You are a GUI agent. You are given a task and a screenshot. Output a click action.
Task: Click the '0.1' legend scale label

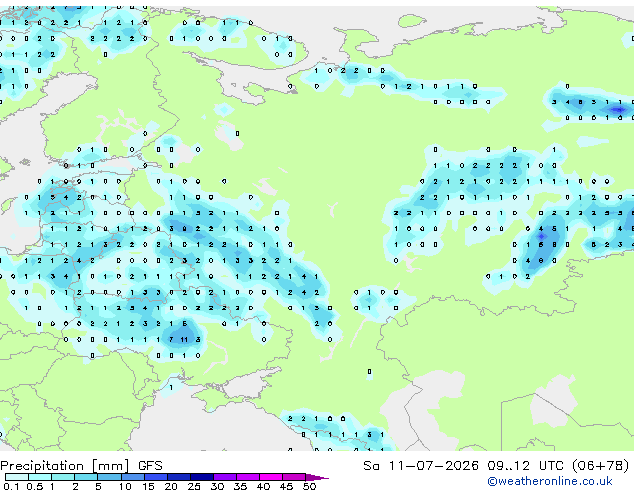point(12,486)
